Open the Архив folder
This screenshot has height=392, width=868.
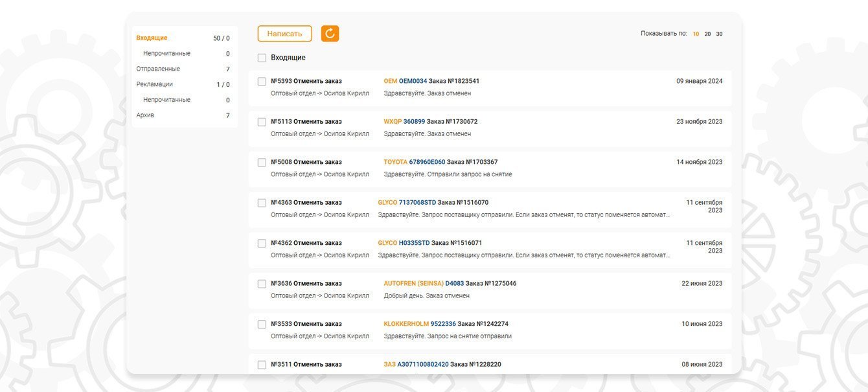145,115
